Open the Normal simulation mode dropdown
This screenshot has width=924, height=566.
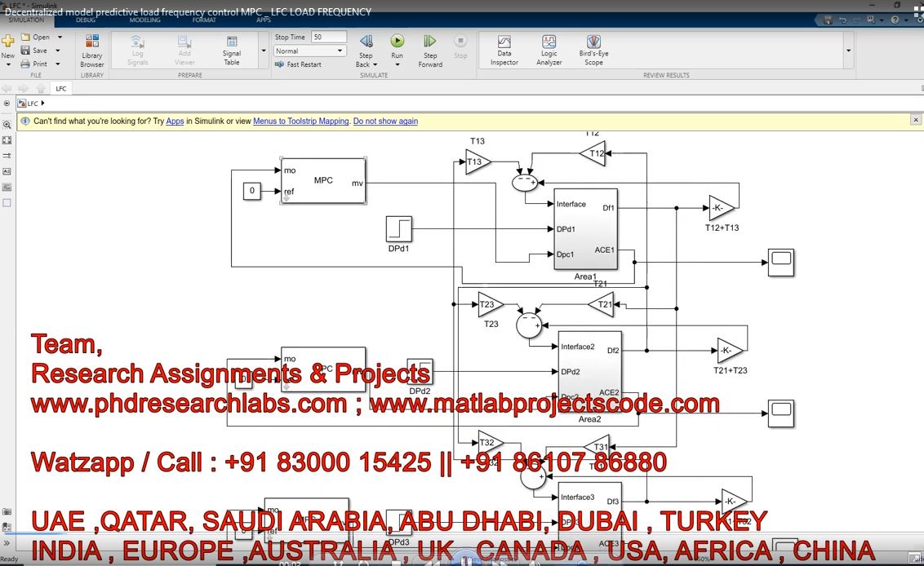click(x=310, y=51)
